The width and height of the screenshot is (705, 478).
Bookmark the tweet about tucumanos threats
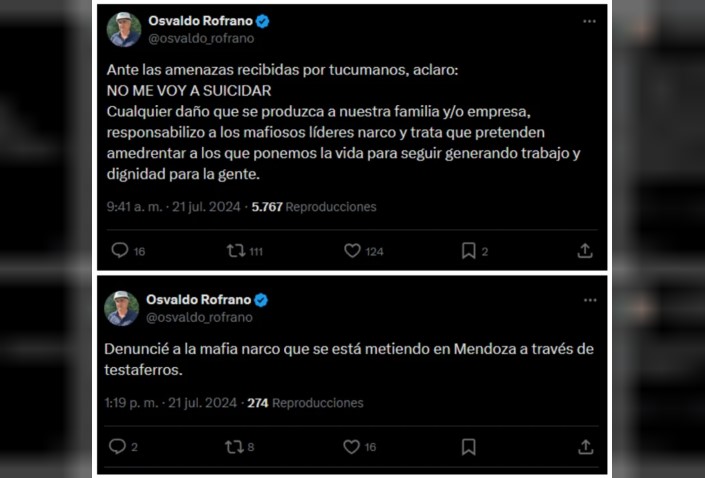click(x=468, y=251)
